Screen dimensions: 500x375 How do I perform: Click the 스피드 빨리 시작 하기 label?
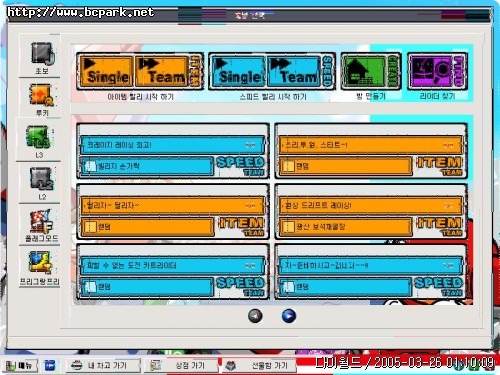click(x=273, y=97)
